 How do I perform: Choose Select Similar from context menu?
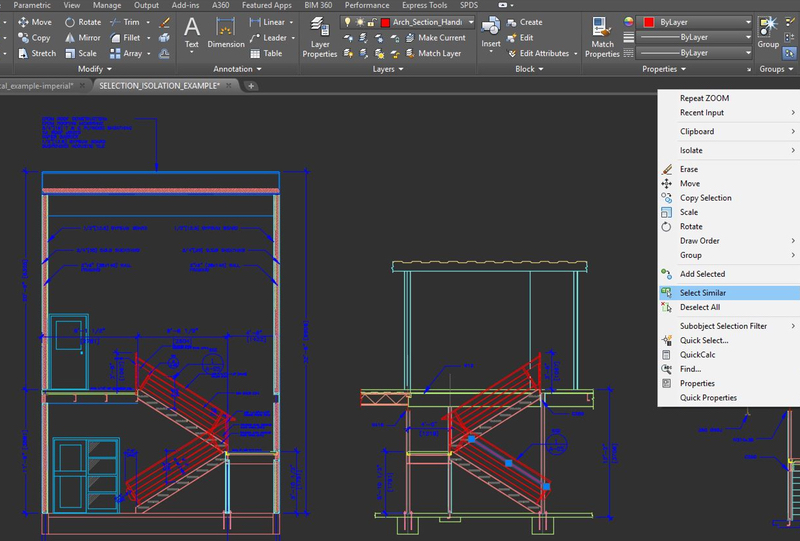pos(703,293)
